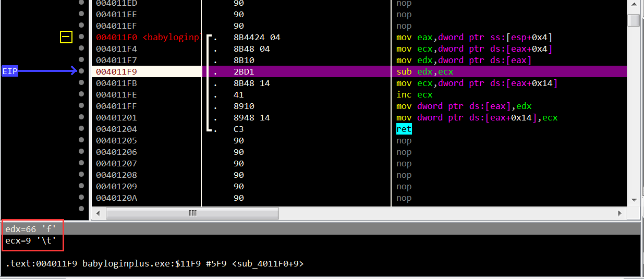Select the nop on row 00401206

tap(404, 152)
